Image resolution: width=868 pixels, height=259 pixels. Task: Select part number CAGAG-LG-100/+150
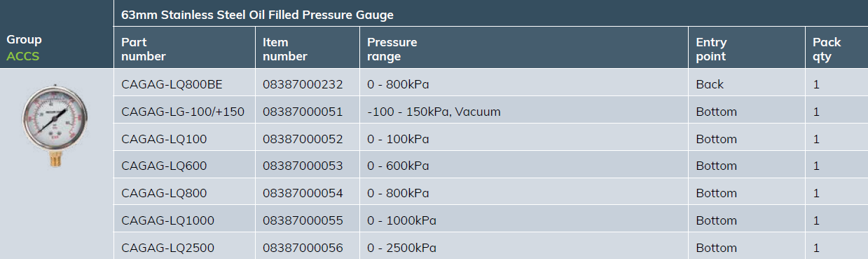(183, 112)
